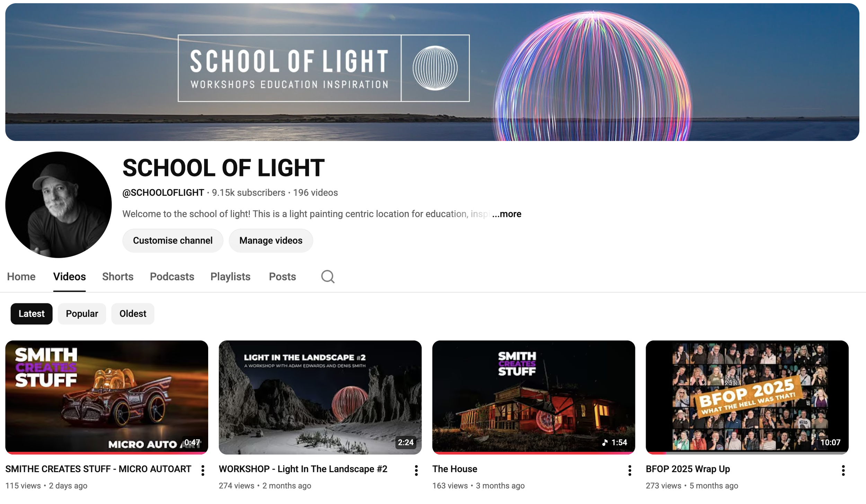
Task: Sort videos by Popular
Action: pos(82,313)
